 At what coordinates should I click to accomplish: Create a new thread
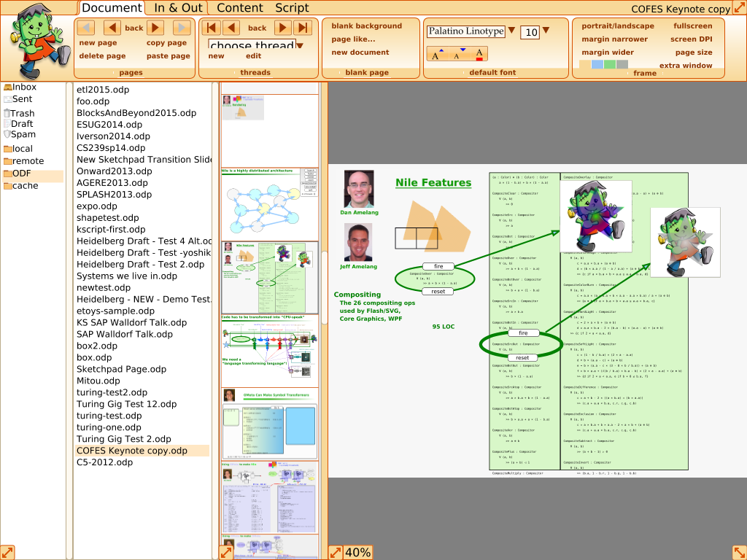(x=216, y=55)
